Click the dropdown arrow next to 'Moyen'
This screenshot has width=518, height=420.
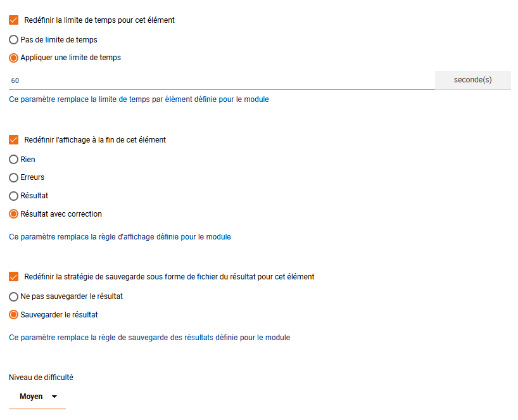[54, 397]
